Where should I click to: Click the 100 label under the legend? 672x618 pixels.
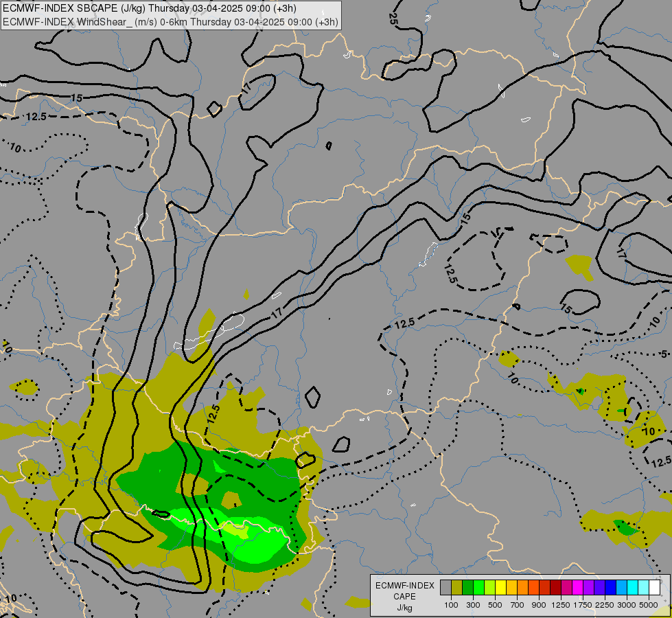point(451,605)
